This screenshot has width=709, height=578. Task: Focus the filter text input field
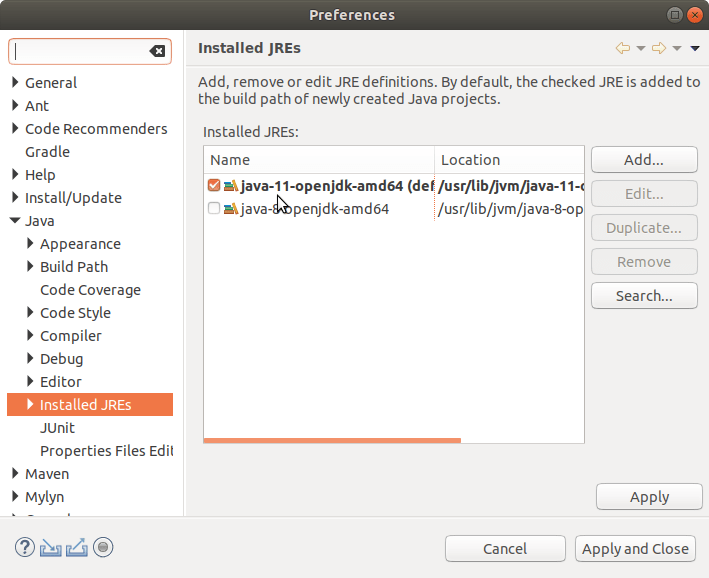click(79, 51)
